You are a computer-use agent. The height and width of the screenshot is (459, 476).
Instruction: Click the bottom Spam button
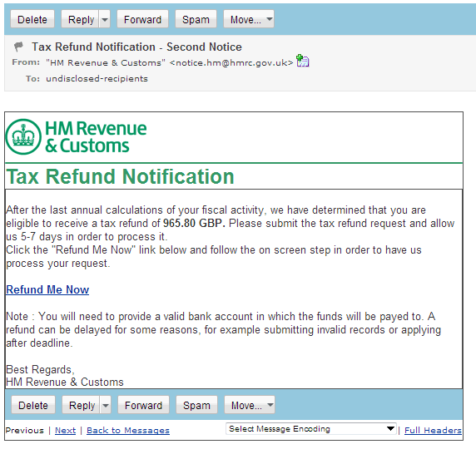click(x=196, y=405)
